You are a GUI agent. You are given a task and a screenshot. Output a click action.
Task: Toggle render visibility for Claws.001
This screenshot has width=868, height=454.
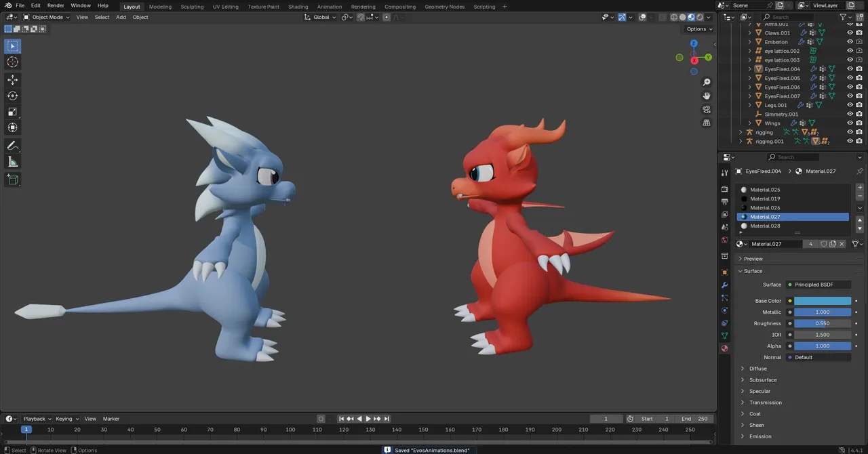coord(859,33)
